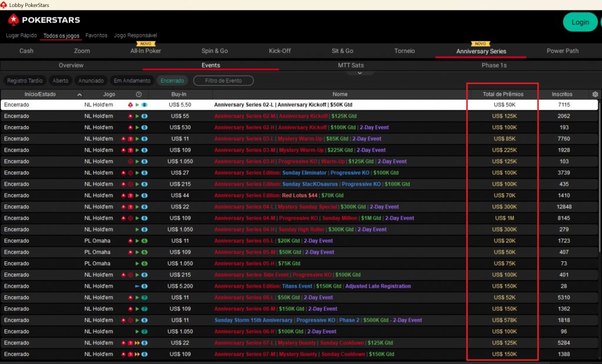Screen dimensions: 602x364
Task: Click the green 6-max badge in the 05-L row
Action: [x=145, y=241]
